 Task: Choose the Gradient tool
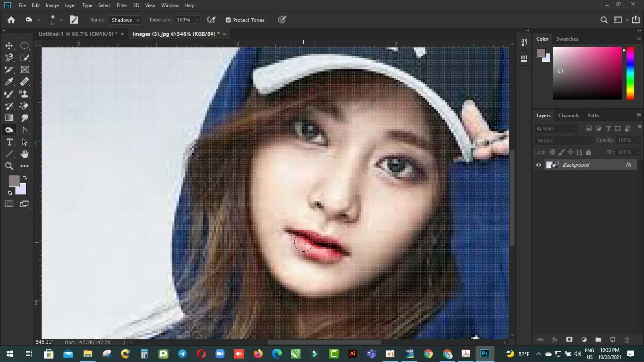click(9, 118)
